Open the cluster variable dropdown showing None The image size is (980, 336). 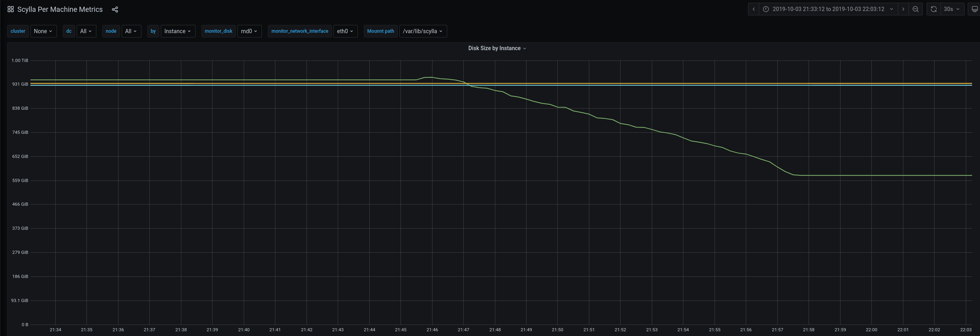pyautogui.click(x=43, y=31)
